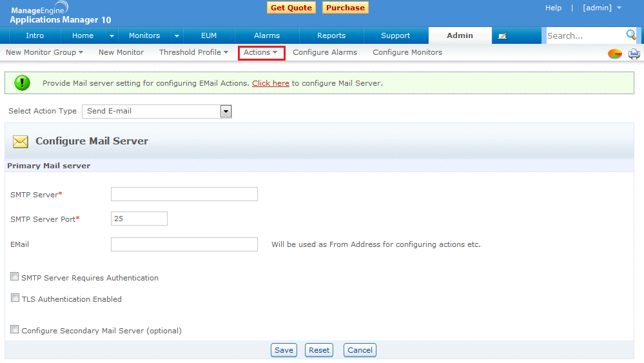Go to the Home tab

[83, 35]
